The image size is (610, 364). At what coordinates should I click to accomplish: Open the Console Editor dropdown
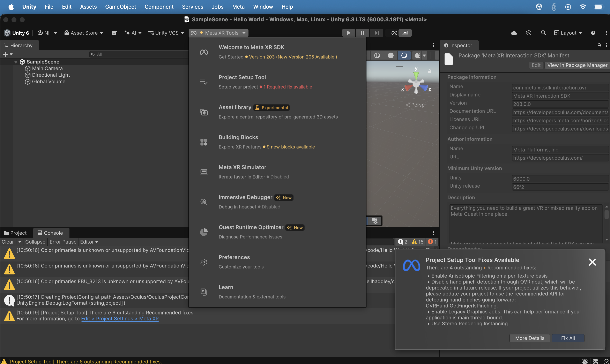coord(89,242)
